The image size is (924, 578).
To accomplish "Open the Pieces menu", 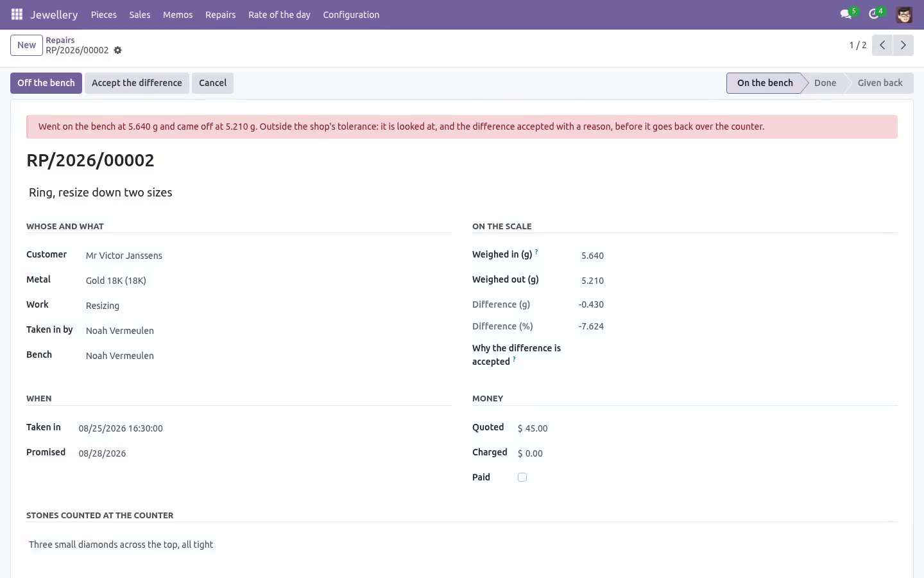I will coord(104,14).
